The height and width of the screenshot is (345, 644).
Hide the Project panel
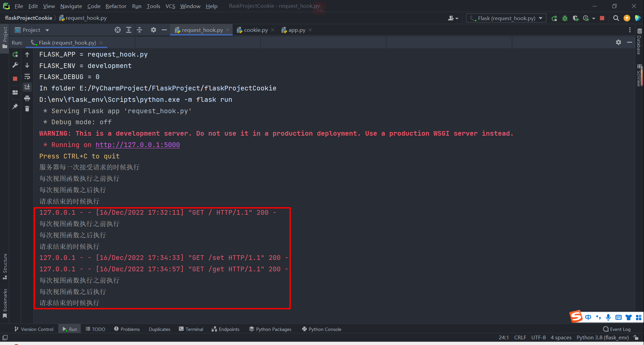(164, 30)
